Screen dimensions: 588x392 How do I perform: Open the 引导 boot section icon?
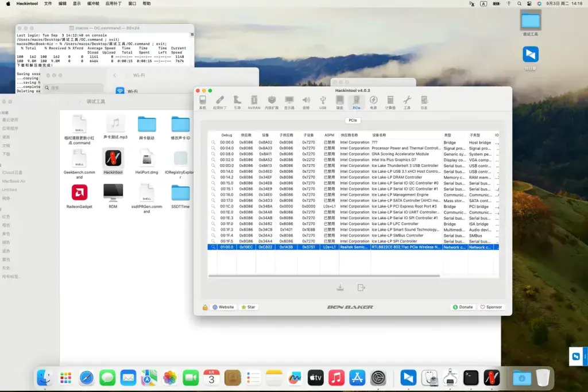point(237,102)
